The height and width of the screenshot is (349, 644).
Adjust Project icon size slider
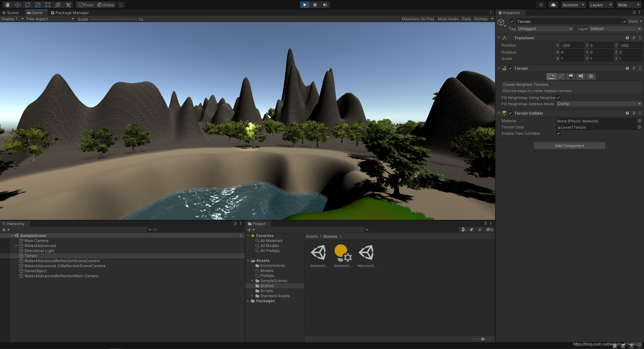click(x=481, y=339)
